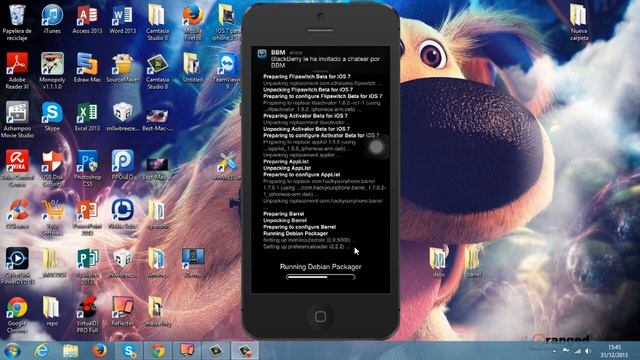
Task: Click the Running Debian Packager progress bar
Action: click(321, 277)
